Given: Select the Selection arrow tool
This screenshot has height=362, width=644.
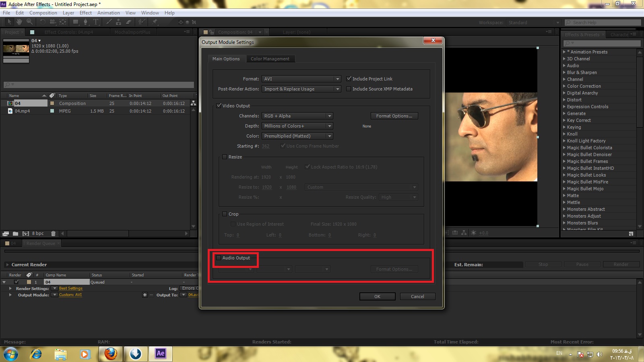Looking at the screenshot, I should (9, 22).
